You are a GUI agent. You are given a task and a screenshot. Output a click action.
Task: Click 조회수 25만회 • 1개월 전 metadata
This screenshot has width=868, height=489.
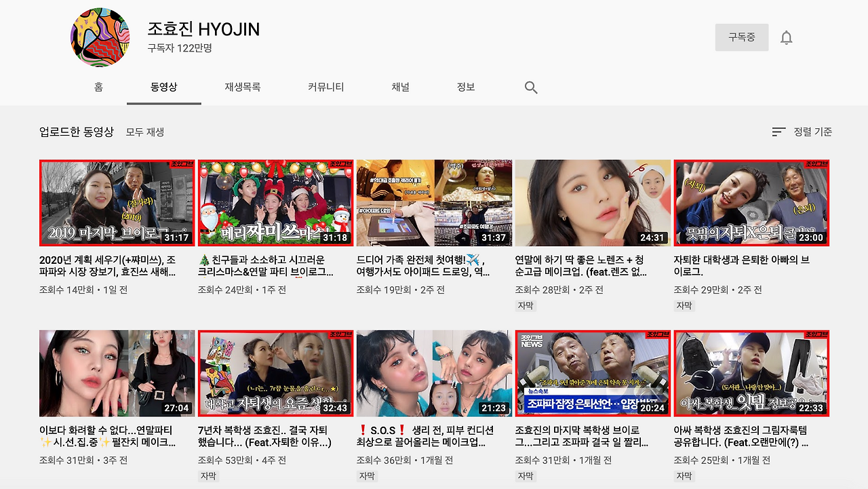[x=722, y=460]
